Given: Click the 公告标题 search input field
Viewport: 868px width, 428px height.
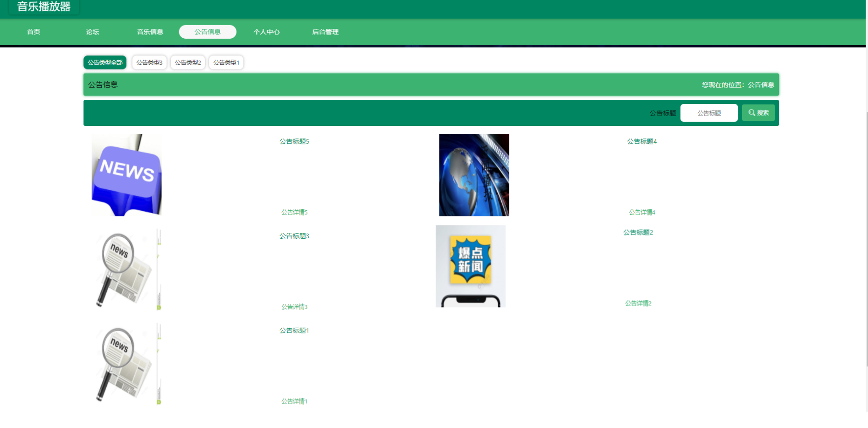Looking at the screenshot, I should tap(708, 112).
